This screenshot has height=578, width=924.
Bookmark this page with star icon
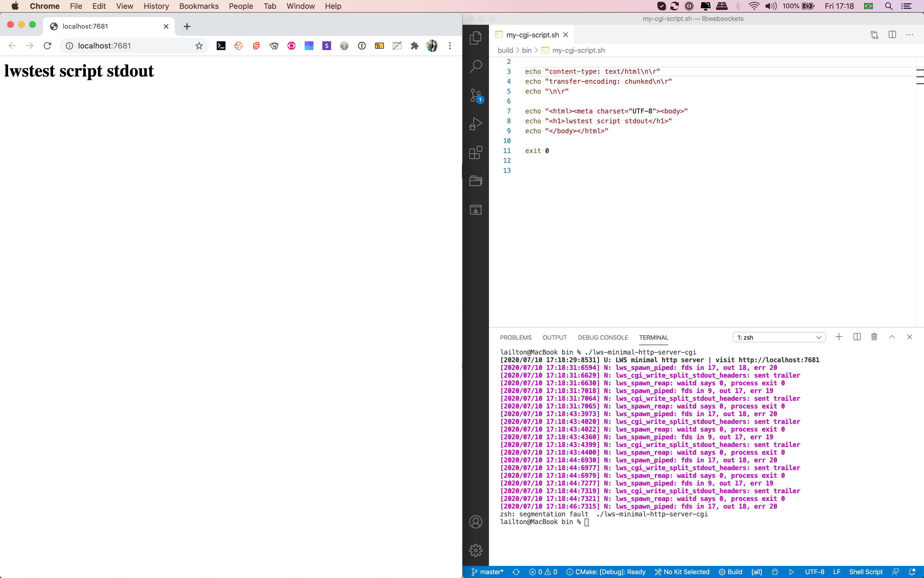pyautogui.click(x=199, y=46)
